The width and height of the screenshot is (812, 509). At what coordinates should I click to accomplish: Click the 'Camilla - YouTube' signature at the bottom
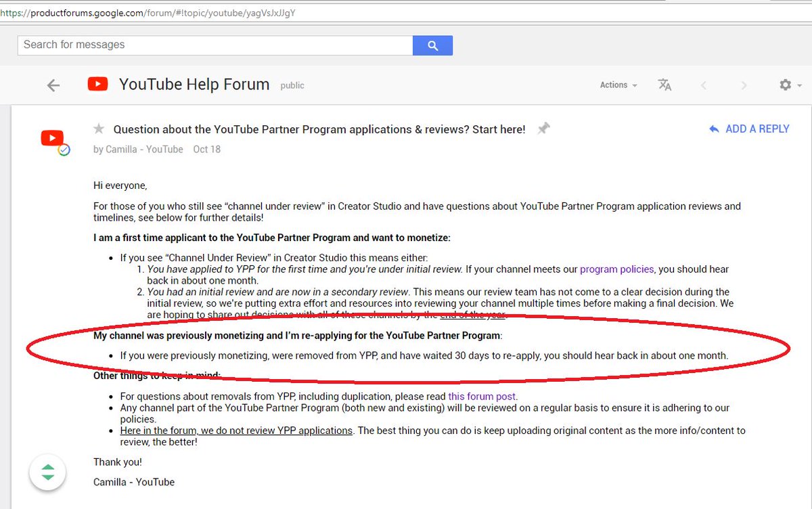pyautogui.click(x=134, y=482)
